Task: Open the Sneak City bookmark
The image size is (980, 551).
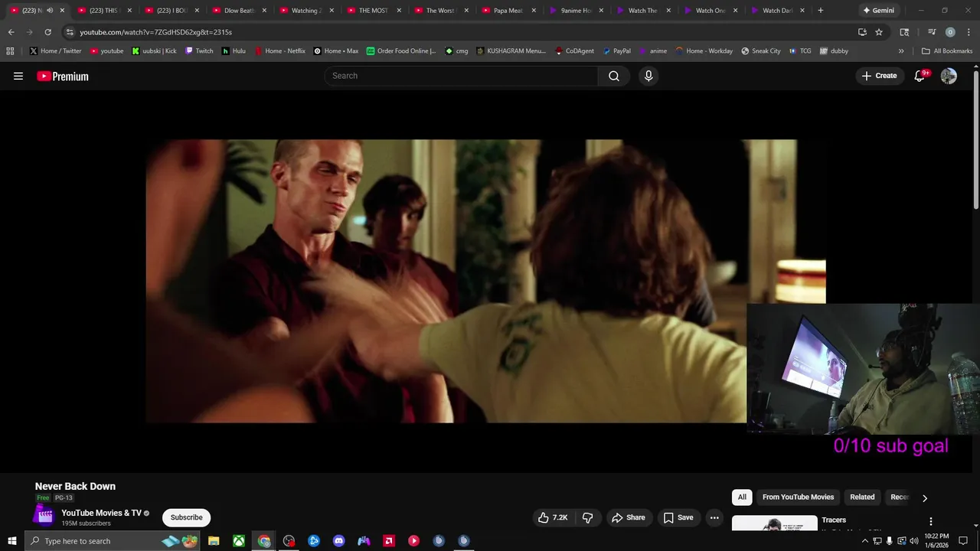Action: click(x=761, y=51)
